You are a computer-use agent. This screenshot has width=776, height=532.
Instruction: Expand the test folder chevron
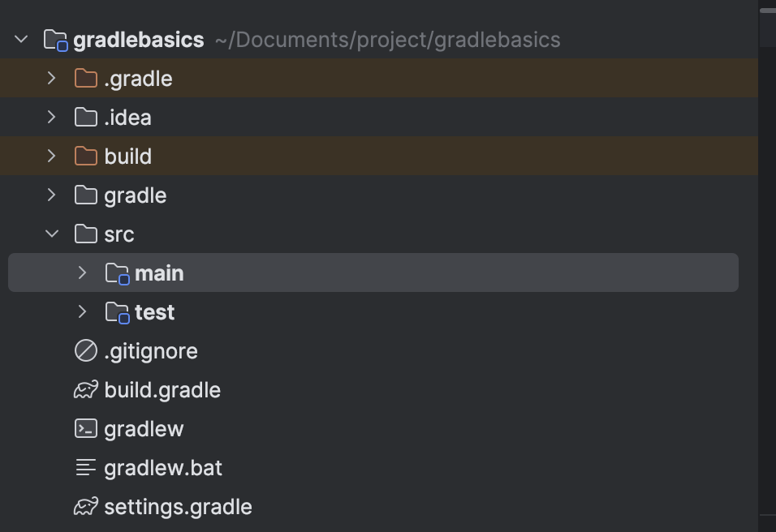tap(82, 312)
